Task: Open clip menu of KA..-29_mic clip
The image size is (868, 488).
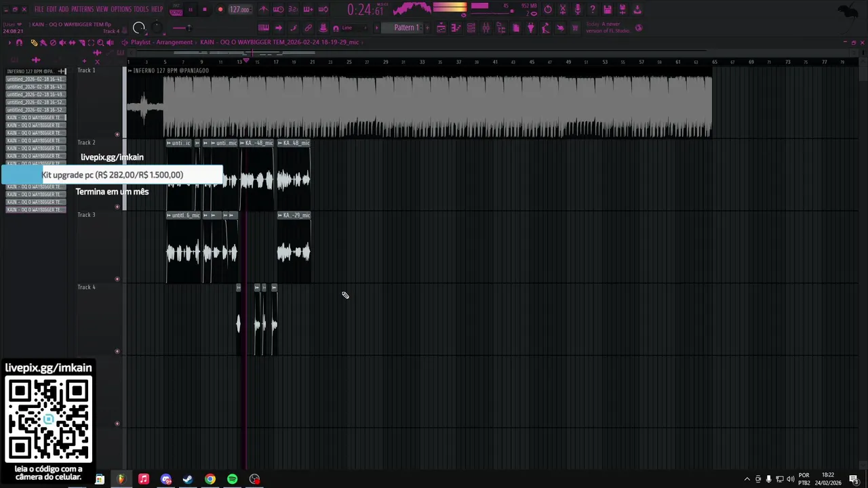Action: [x=280, y=216]
